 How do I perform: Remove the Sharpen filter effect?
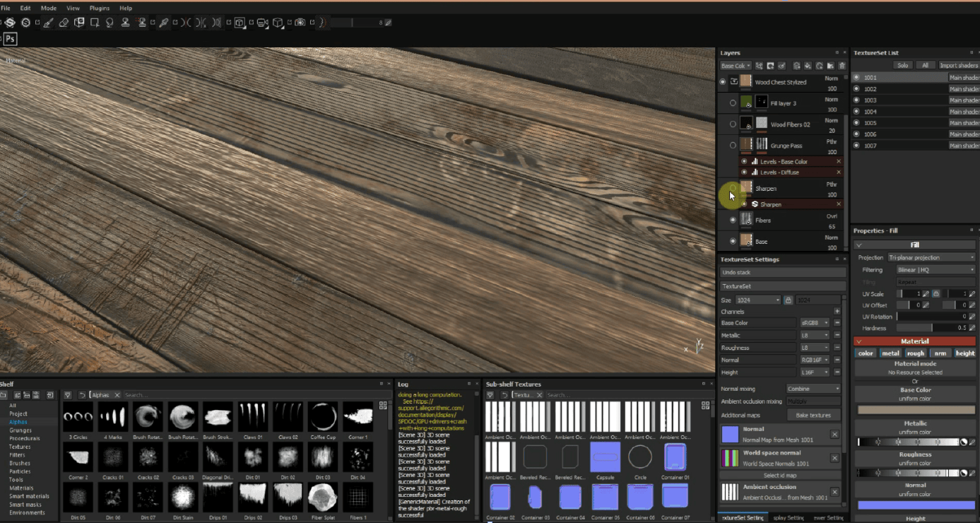coord(839,204)
